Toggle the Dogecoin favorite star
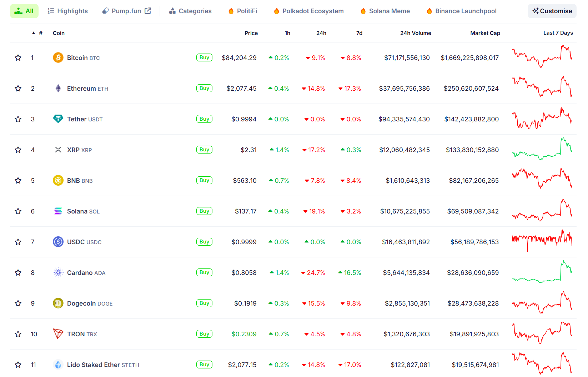This screenshot has width=588, height=377. pyautogui.click(x=18, y=303)
